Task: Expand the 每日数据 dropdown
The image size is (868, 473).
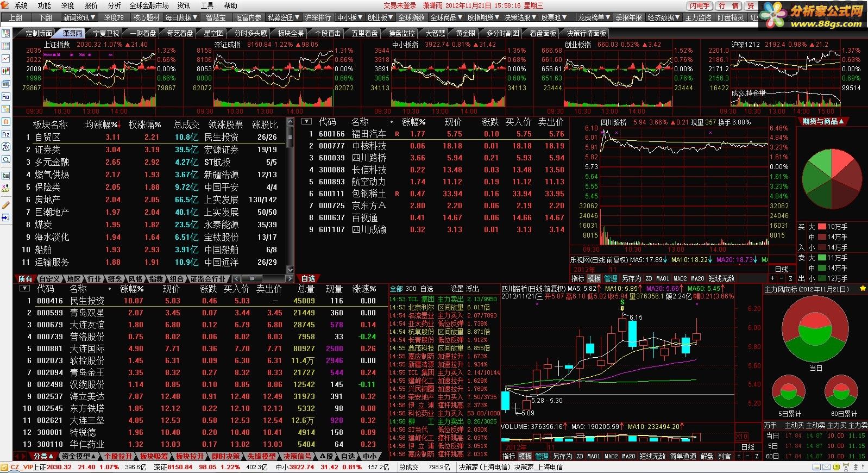Action: tap(182, 17)
